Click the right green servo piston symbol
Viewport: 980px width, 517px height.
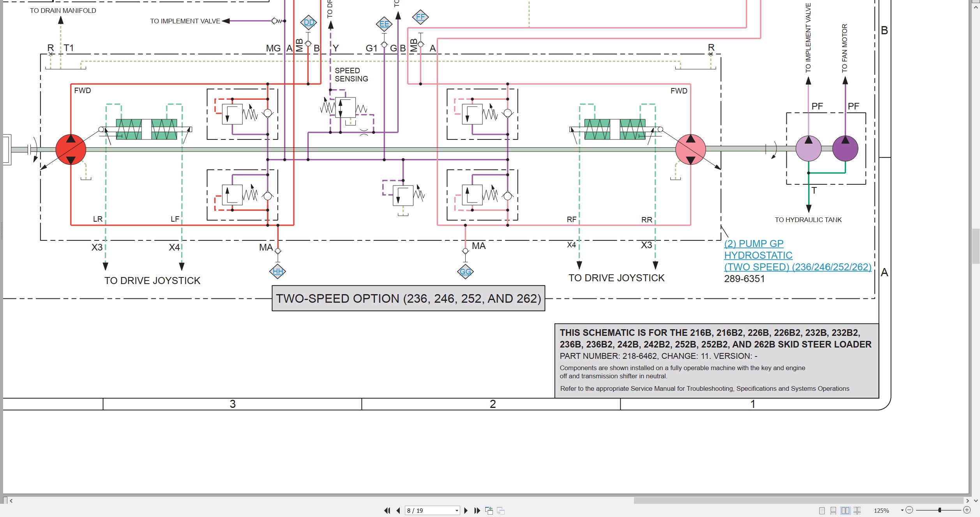click(x=615, y=129)
